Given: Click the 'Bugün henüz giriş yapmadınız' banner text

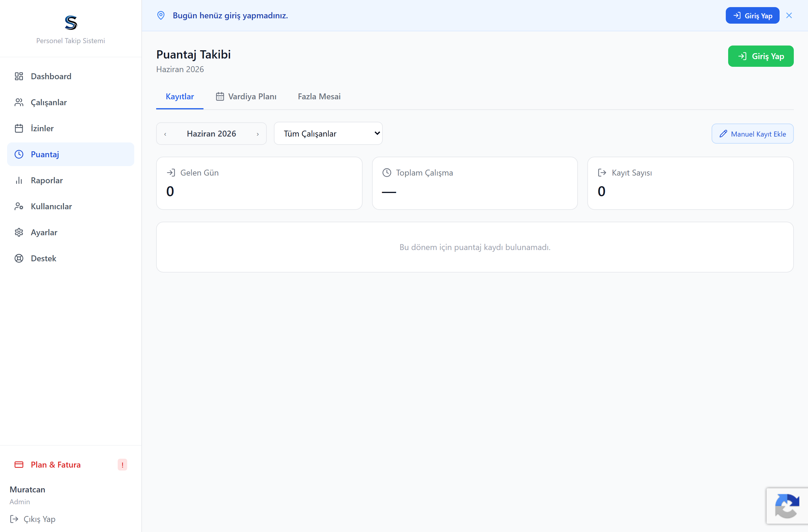Looking at the screenshot, I should [x=230, y=16].
